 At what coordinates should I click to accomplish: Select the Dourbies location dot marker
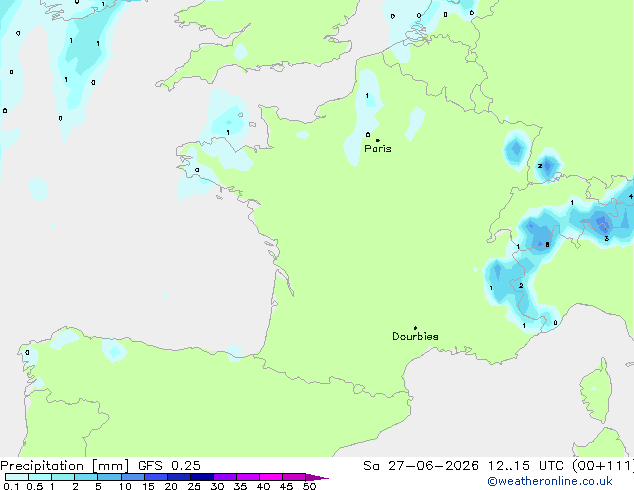(415, 328)
